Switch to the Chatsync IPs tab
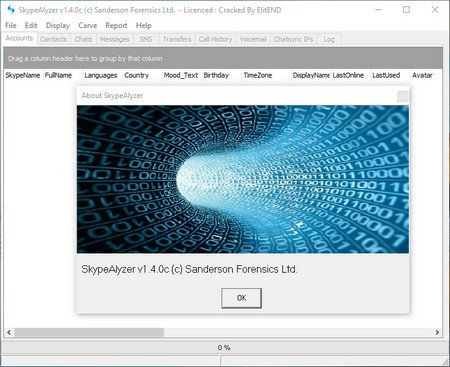Viewport: 450px width, 367px height. tap(293, 39)
